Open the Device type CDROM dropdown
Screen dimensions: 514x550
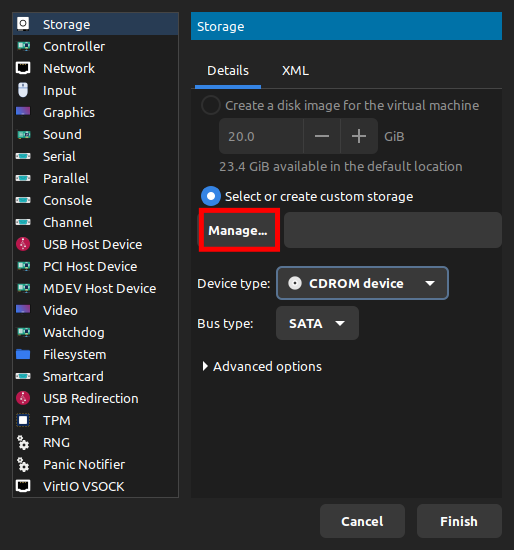(x=362, y=283)
